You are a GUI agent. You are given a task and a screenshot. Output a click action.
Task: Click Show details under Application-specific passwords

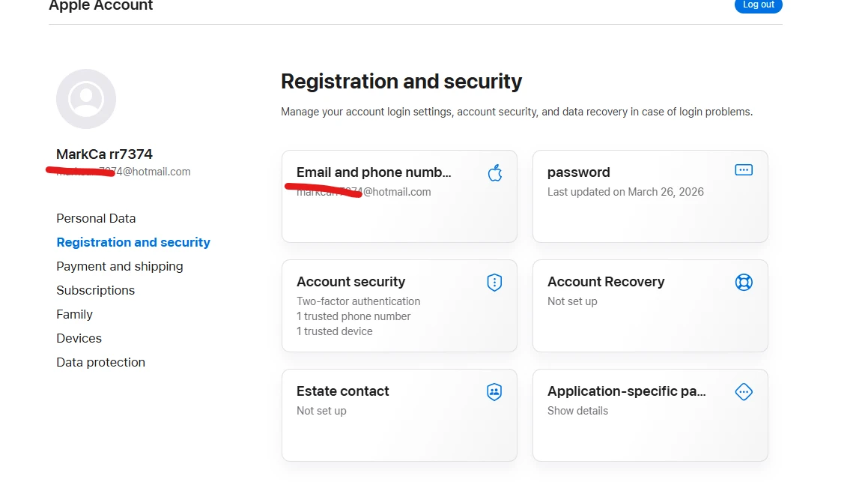577,411
